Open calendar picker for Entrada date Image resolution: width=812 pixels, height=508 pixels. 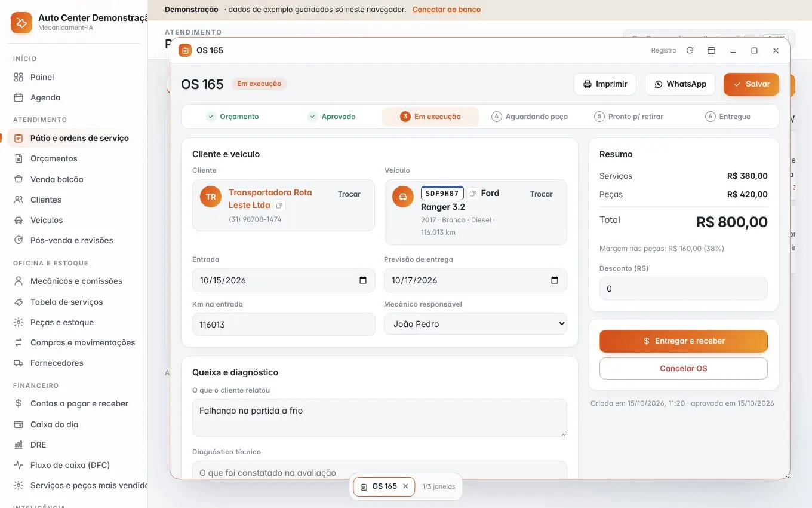point(363,280)
